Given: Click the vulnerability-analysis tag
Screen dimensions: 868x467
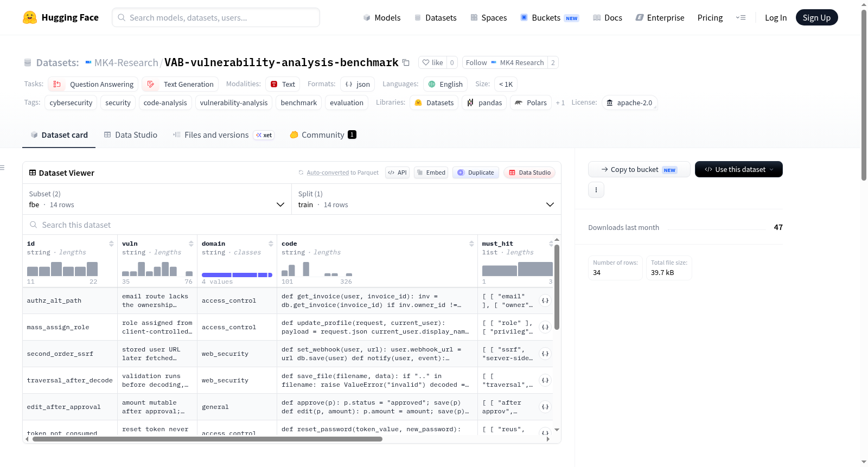Looking at the screenshot, I should (234, 103).
